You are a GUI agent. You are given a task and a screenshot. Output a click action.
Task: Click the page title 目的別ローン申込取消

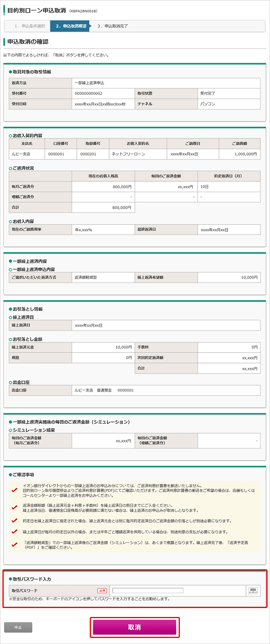[37, 10]
